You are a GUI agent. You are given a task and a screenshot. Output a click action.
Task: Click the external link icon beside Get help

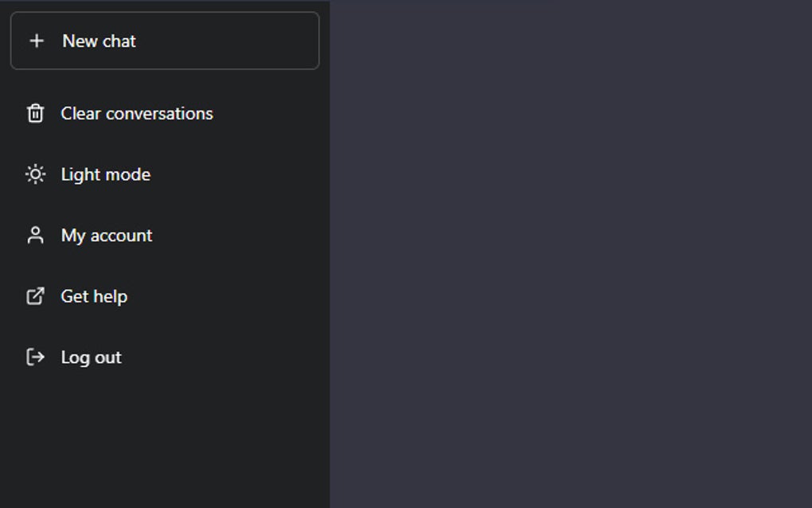pos(35,295)
